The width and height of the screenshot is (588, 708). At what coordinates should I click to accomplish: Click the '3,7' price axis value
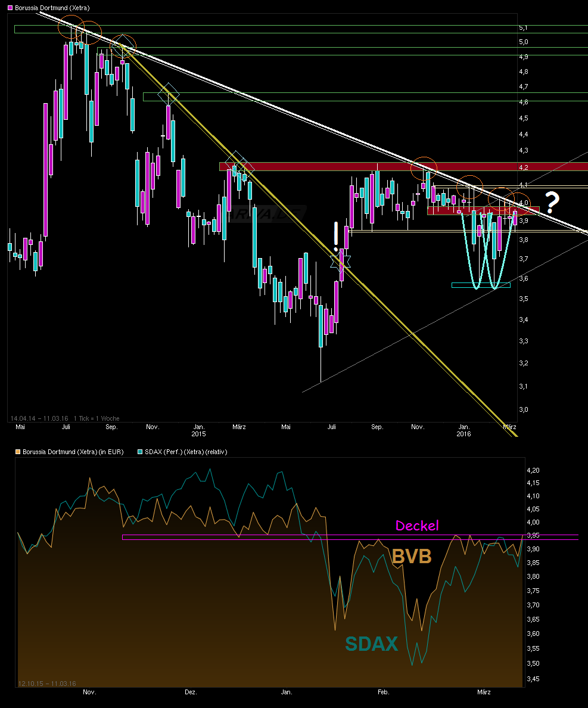[524, 259]
